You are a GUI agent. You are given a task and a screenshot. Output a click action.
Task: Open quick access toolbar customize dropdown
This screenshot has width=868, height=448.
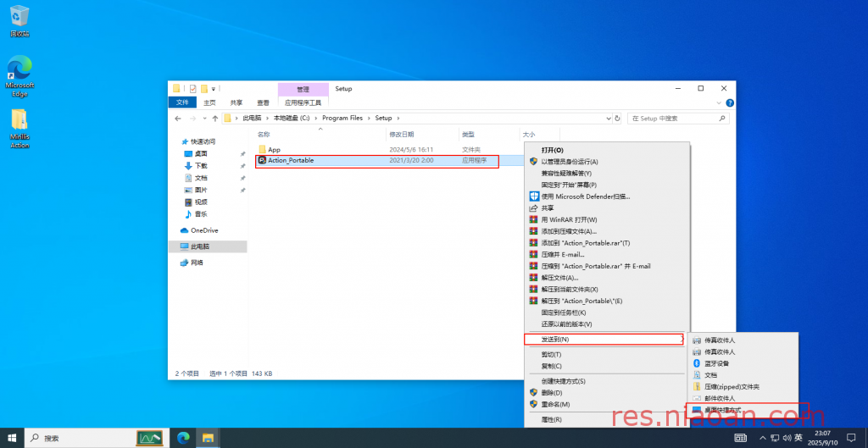pyautogui.click(x=213, y=88)
